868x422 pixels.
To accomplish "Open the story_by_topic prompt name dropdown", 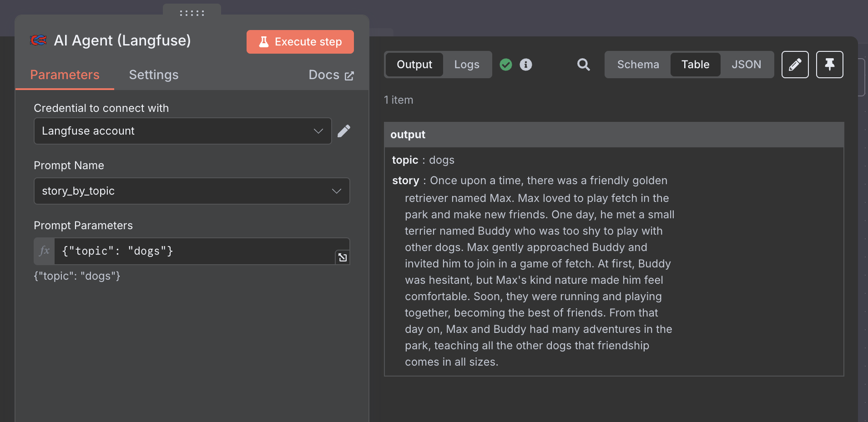I will click(192, 191).
